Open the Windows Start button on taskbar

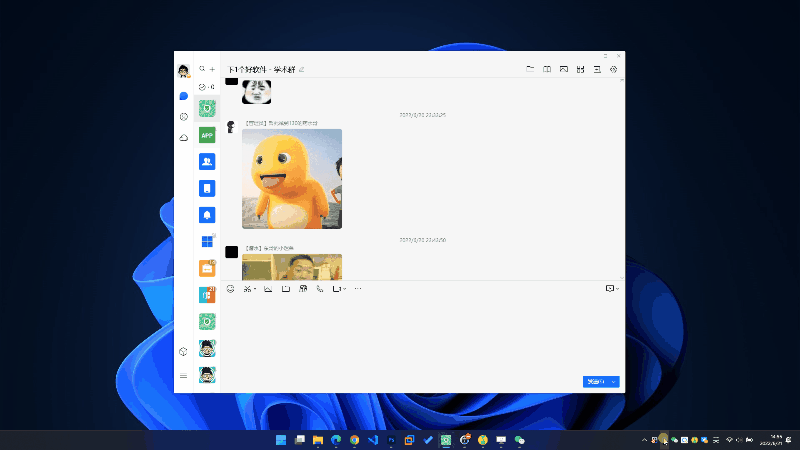click(x=282, y=440)
